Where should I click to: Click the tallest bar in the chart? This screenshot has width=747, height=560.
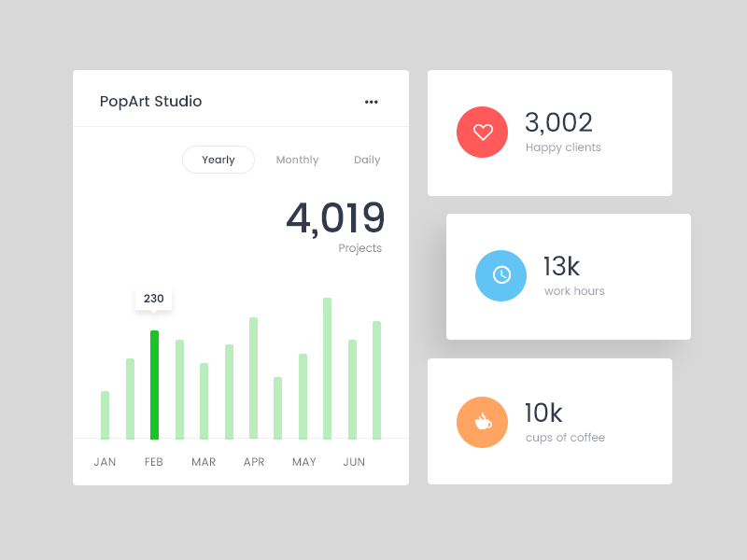(328, 369)
